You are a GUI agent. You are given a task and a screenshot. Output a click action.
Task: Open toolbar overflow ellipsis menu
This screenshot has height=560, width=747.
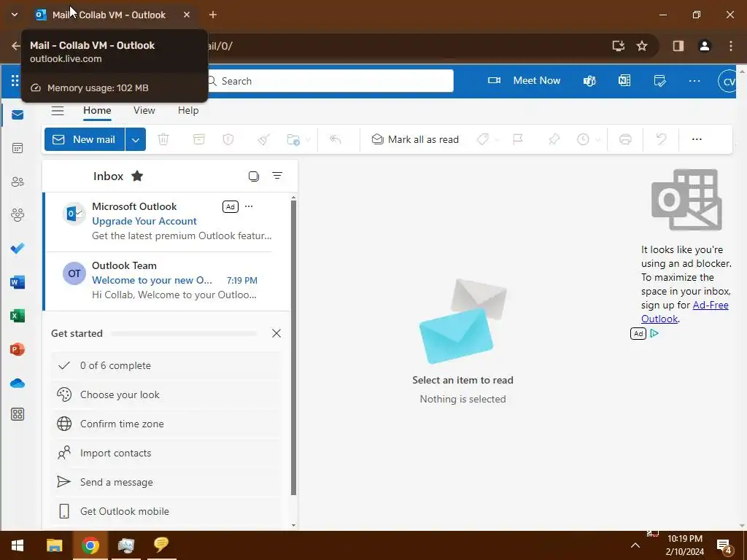click(697, 139)
